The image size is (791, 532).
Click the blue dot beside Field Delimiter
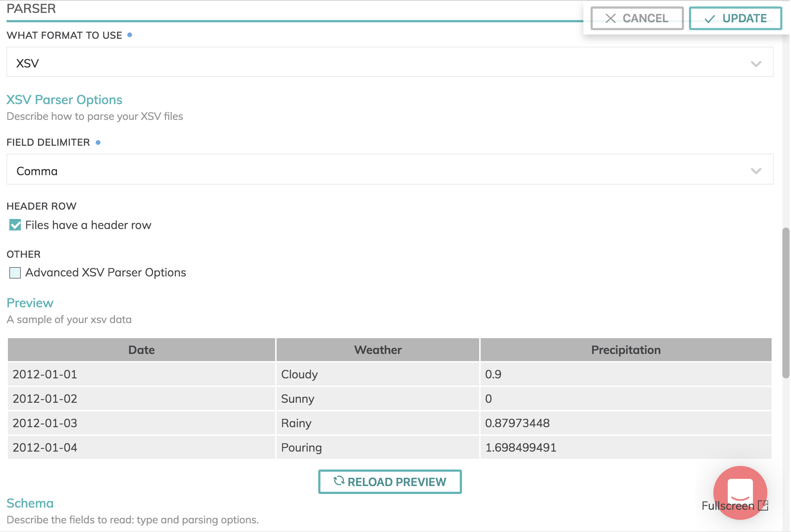pos(98,143)
